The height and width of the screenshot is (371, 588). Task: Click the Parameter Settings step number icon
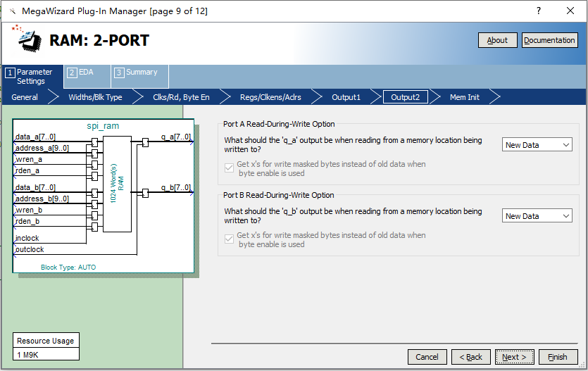tap(10, 73)
